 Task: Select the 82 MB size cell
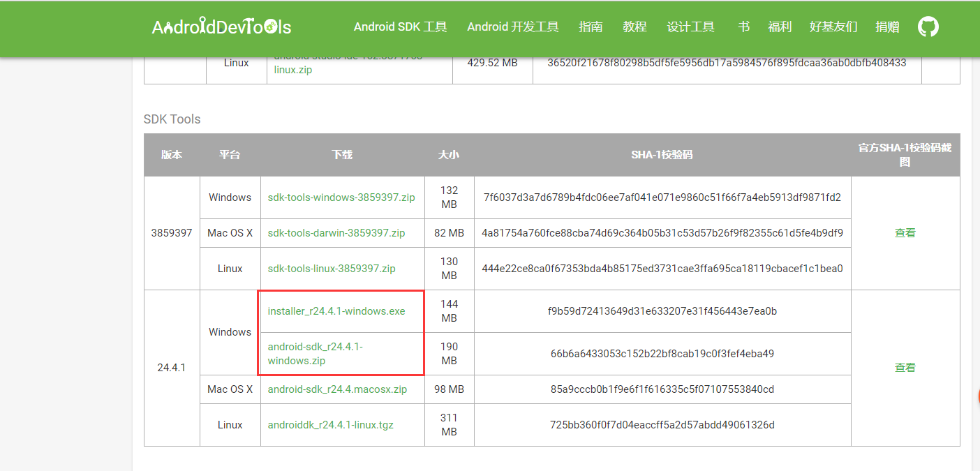(x=450, y=233)
